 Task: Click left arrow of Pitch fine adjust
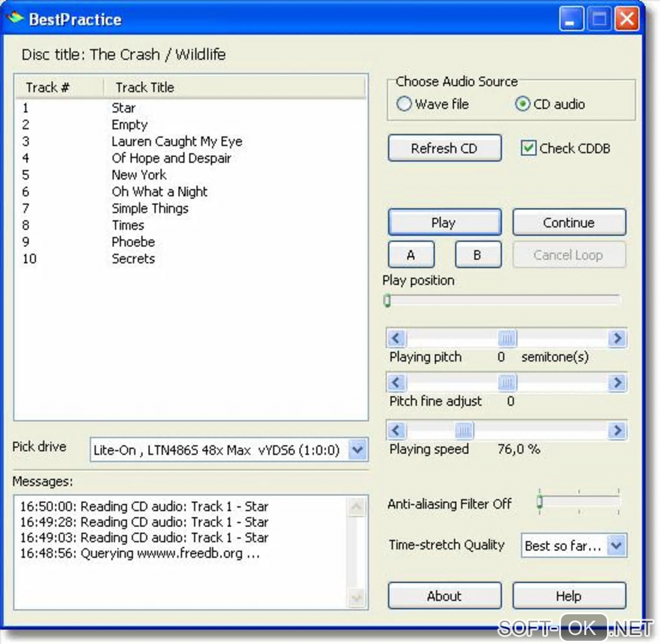(x=396, y=383)
